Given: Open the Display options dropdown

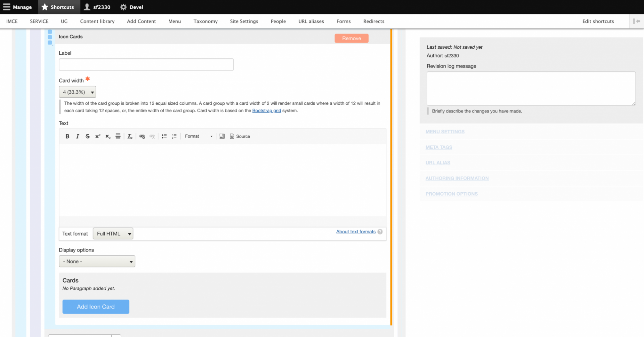Looking at the screenshot, I should click(x=97, y=261).
